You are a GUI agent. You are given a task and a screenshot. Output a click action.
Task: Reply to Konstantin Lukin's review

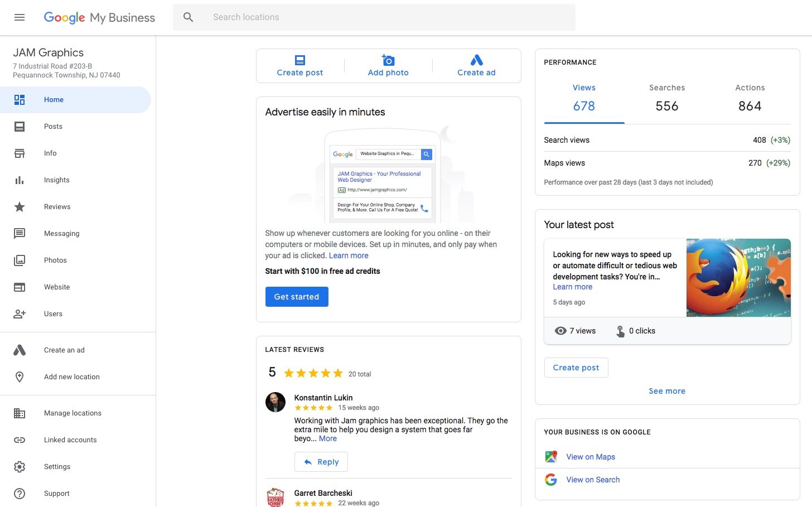point(321,462)
